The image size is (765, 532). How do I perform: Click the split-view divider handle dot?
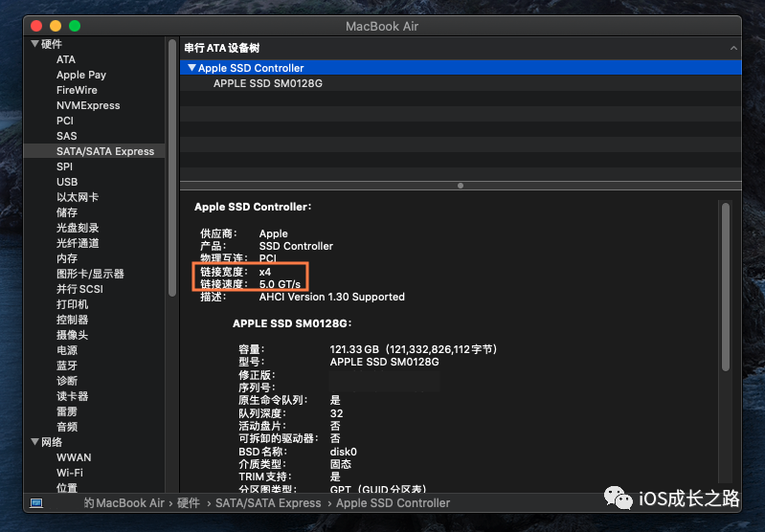pyautogui.click(x=461, y=186)
